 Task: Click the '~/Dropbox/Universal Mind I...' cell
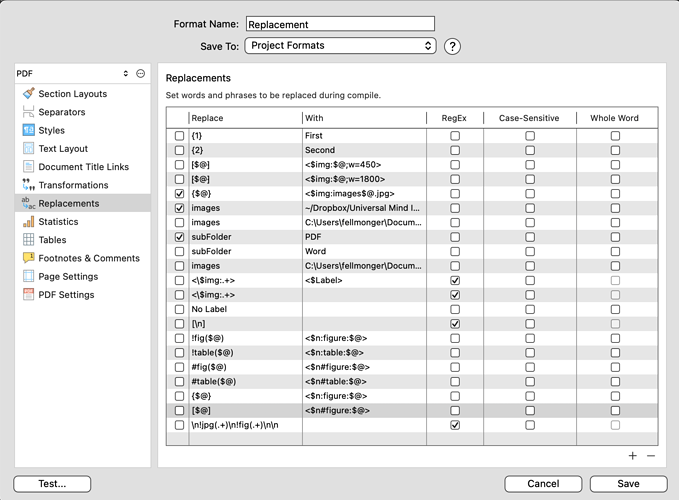coord(364,208)
